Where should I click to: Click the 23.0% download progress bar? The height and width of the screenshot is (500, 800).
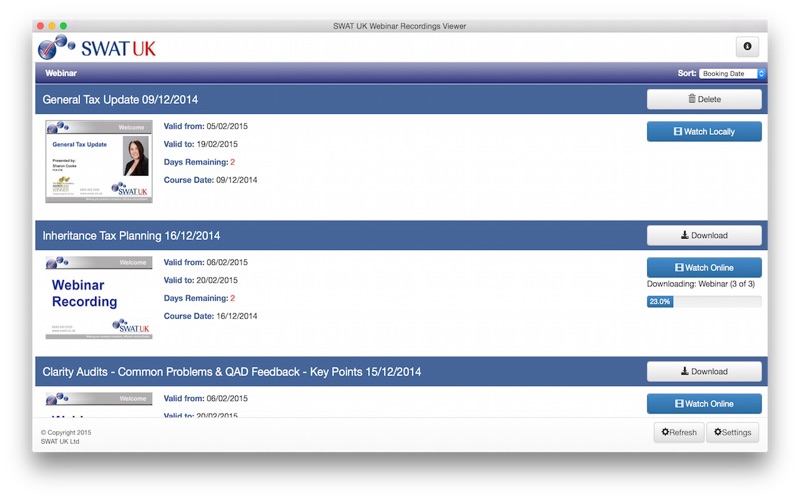704,302
